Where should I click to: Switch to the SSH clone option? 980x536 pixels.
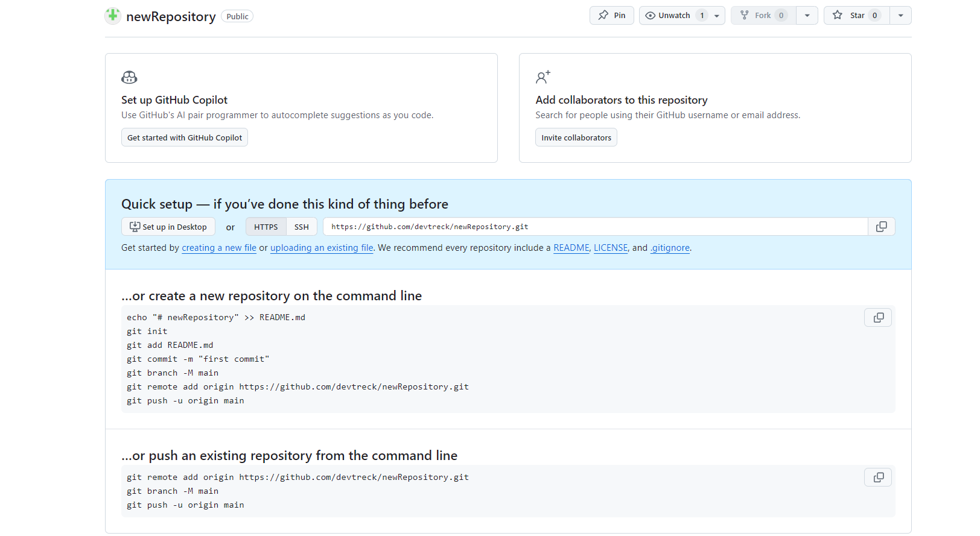pos(302,227)
